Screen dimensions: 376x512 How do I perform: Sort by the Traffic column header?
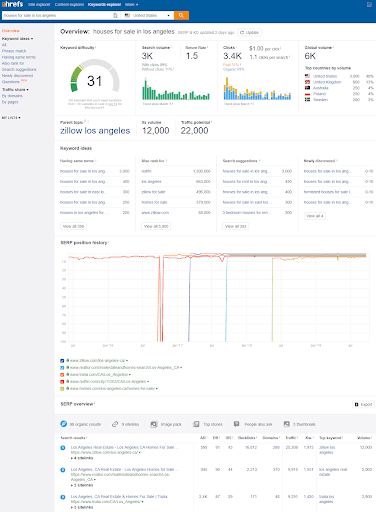pyautogui.click(x=291, y=438)
